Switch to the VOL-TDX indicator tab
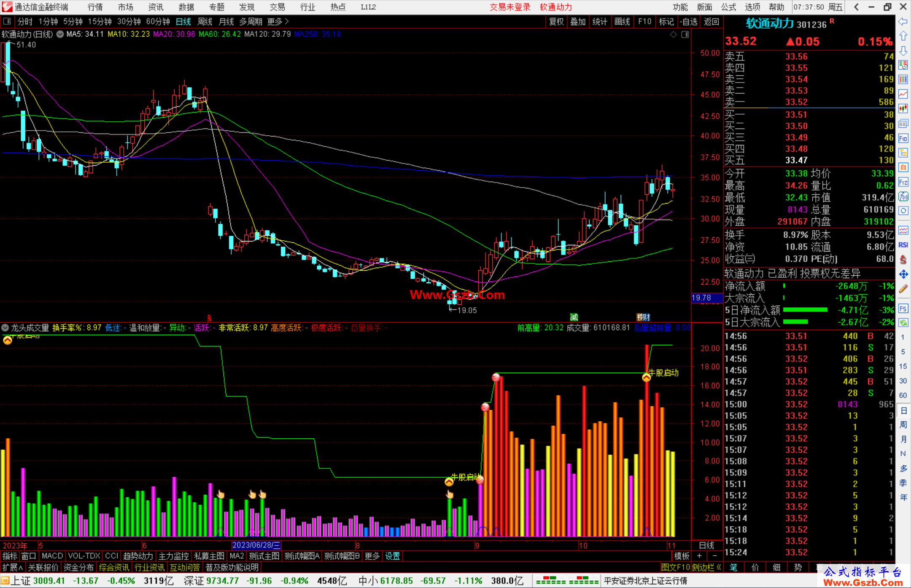 coord(84,556)
